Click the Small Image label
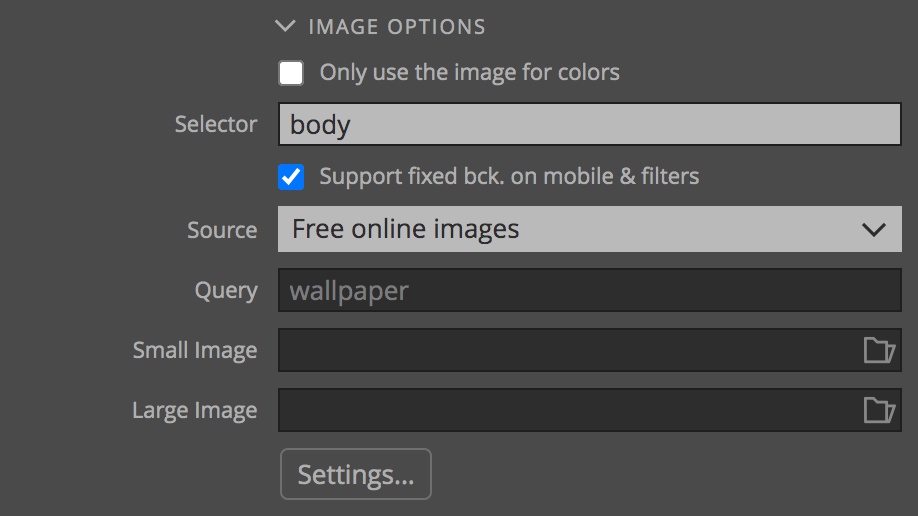This screenshot has height=516, width=918. 194,350
